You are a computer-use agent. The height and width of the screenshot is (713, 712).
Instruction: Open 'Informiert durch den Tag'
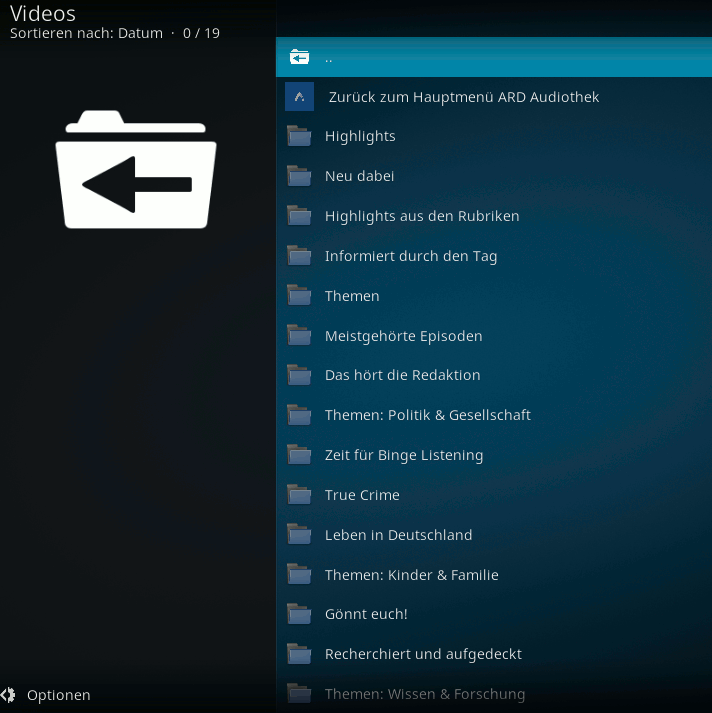click(411, 256)
